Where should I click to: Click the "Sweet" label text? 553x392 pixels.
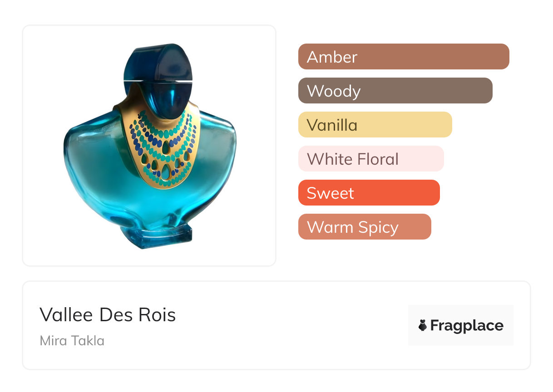pos(330,193)
